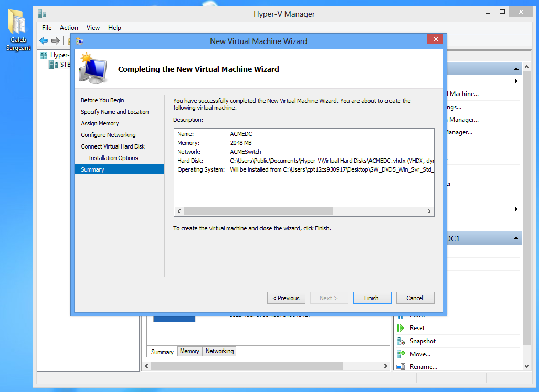Screen dimensions: 539x392
Task: Open the Help menu
Action: coord(114,28)
